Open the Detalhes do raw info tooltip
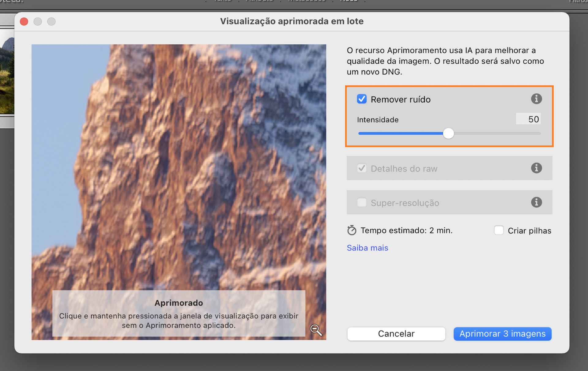This screenshot has width=588, height=371. (536, 168)
